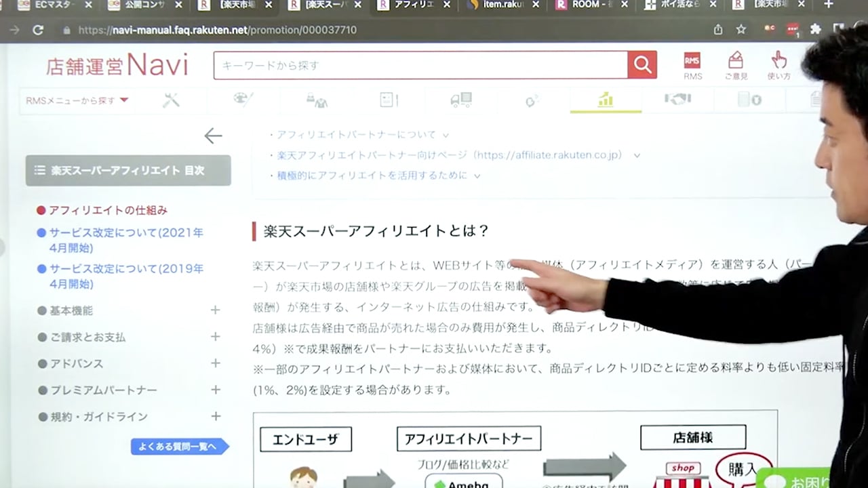This screenshot has width=868, height=488.
Task: Open the 使い方 usage guide icon
Action: (778, 65)
